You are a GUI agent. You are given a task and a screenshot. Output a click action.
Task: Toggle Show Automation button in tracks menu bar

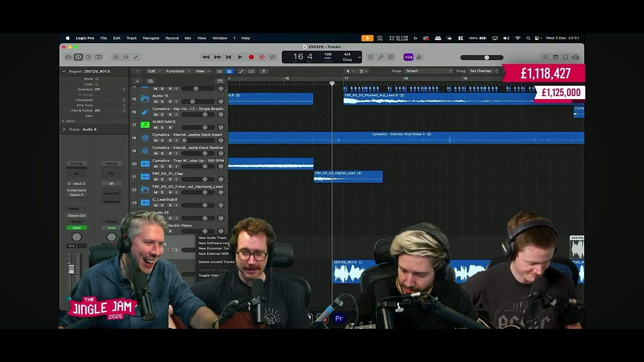tap(240, 71)
